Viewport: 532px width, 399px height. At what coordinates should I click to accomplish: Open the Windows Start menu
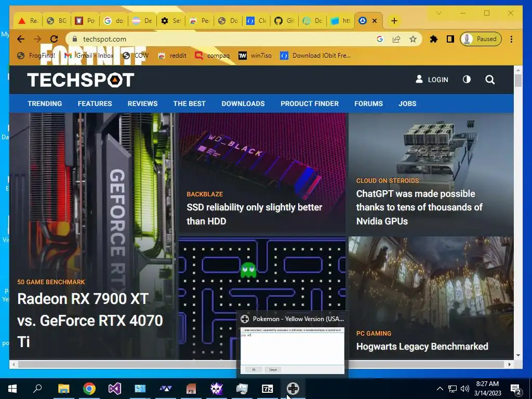click(12, 389)
